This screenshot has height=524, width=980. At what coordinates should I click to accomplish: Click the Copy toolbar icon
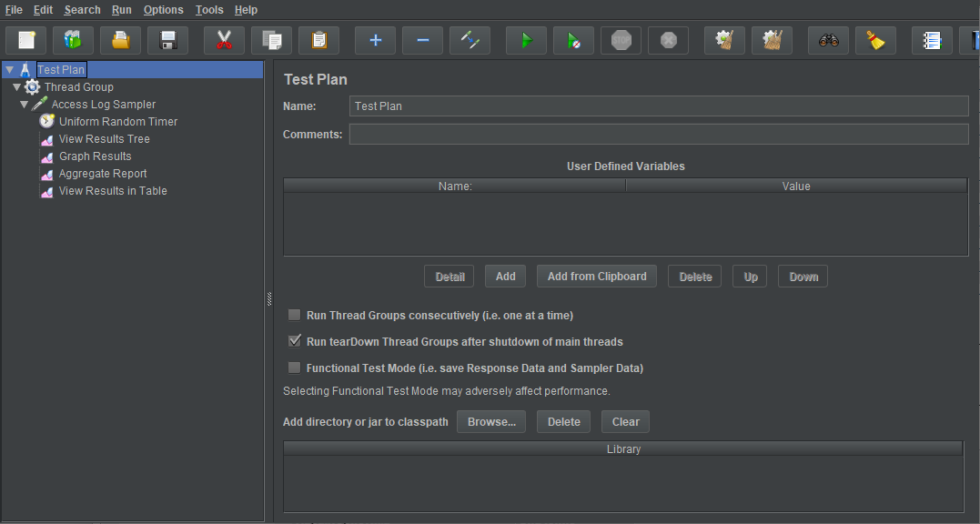[271, 41]
